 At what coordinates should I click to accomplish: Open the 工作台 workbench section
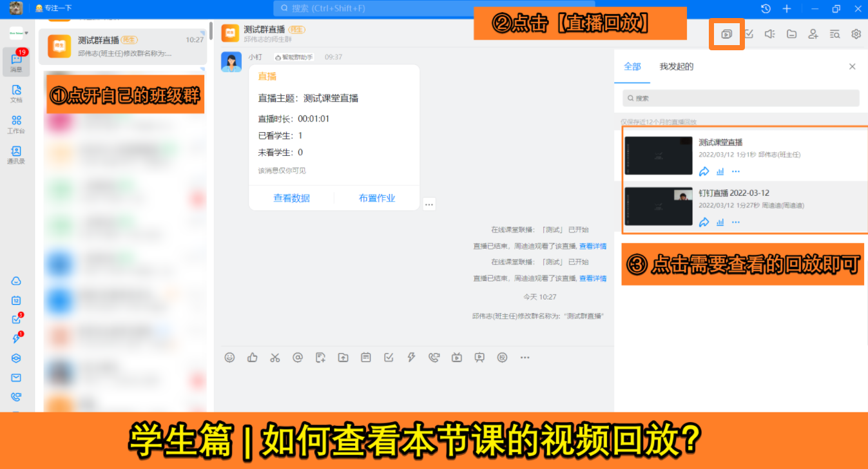[16, 124]
